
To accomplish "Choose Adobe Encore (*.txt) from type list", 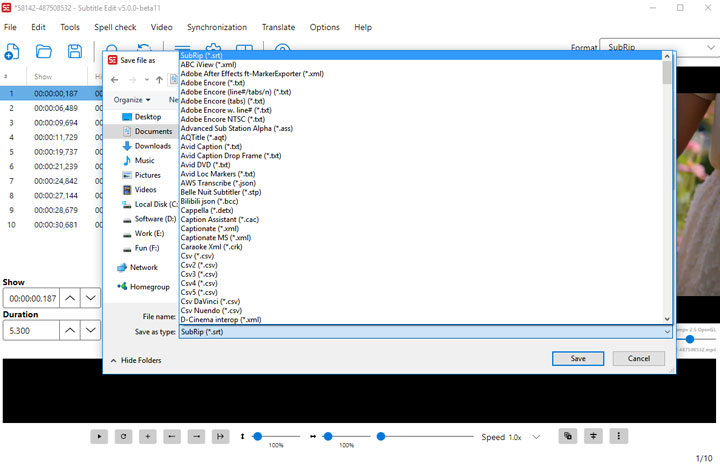I will [211, 82].
